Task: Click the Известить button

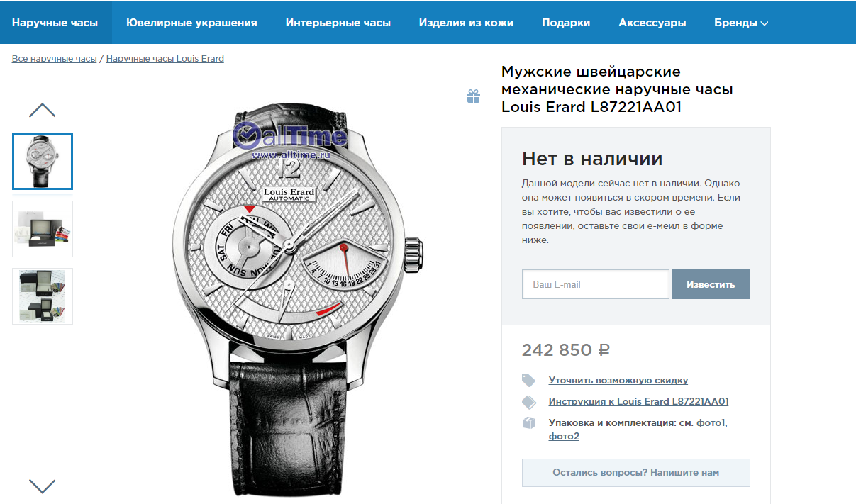Action: (711, 284)
